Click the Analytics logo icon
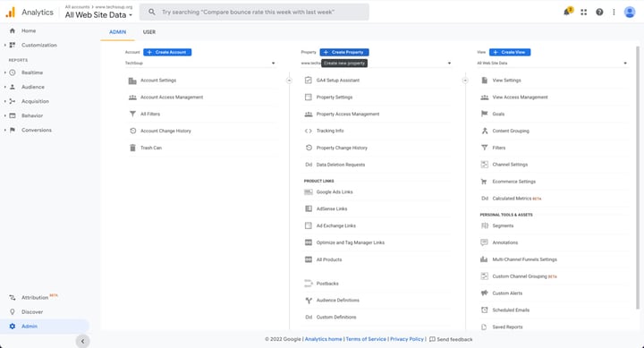Screen dimensions: 644x348 click(x=10, y=13)
